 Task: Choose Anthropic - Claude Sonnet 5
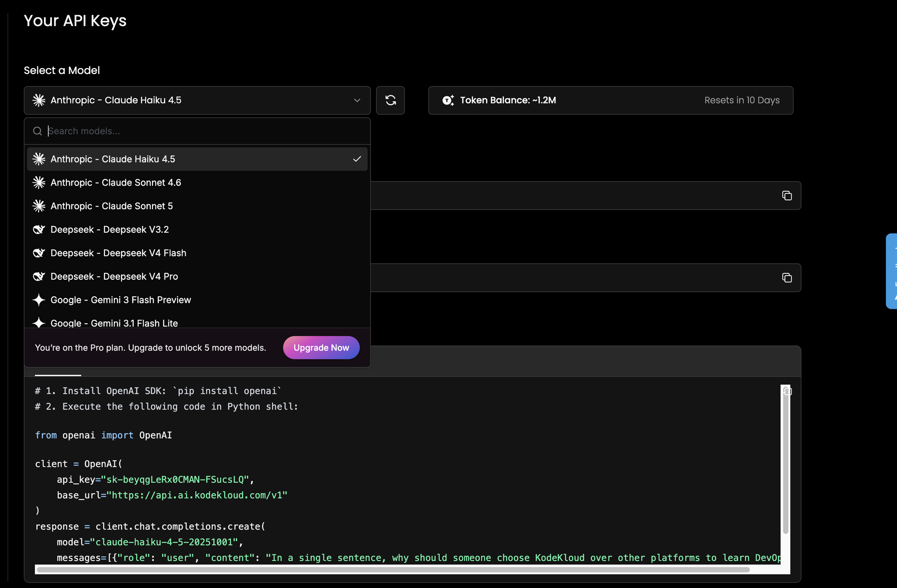click(197, 206)
